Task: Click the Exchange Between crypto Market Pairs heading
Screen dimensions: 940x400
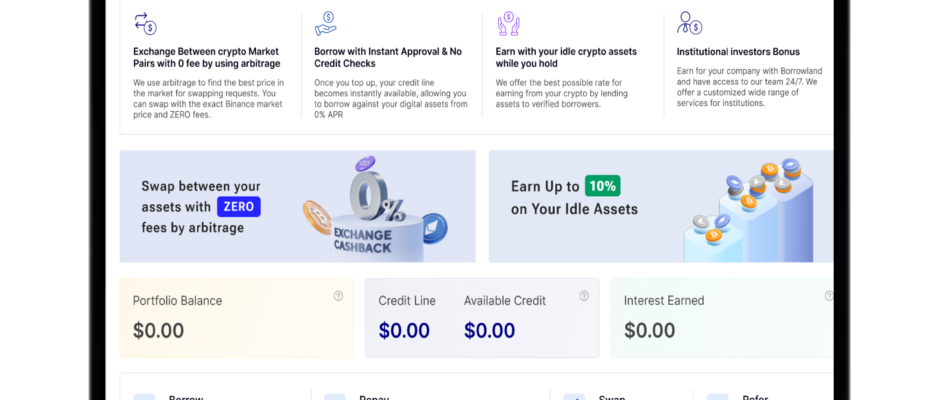Action: tap(207, 58)
